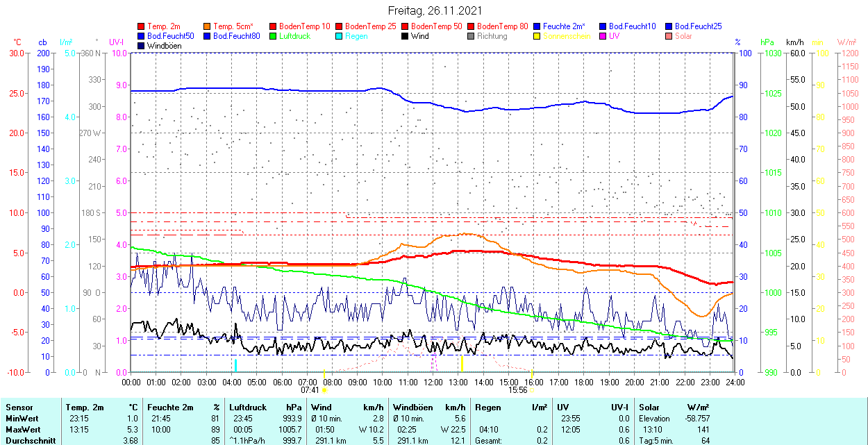This screenshot has height=445, width=868.
Task: Click the dark Windböen legend swatch
Action: [142, 46]
